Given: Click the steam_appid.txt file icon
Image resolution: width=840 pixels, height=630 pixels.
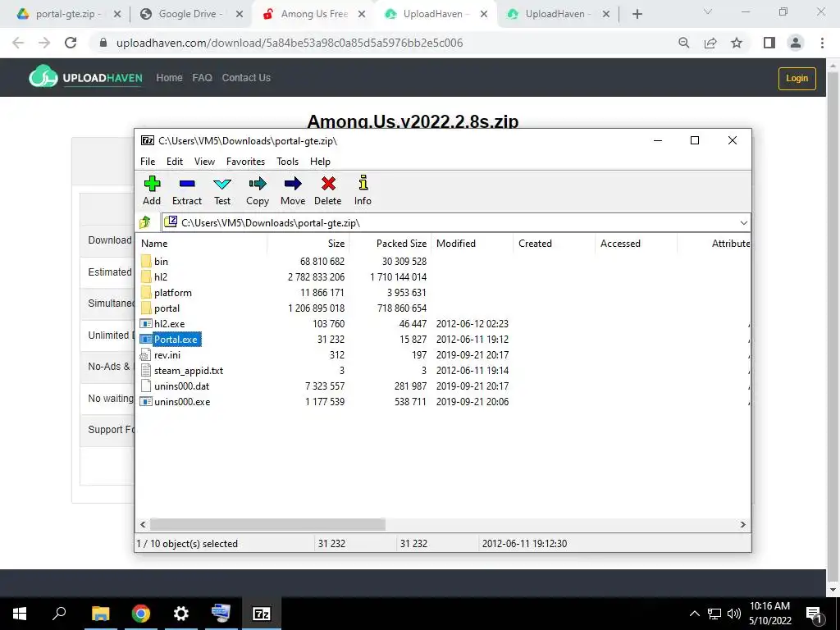Looking at the screenshot, I should [x=146, y=370].
